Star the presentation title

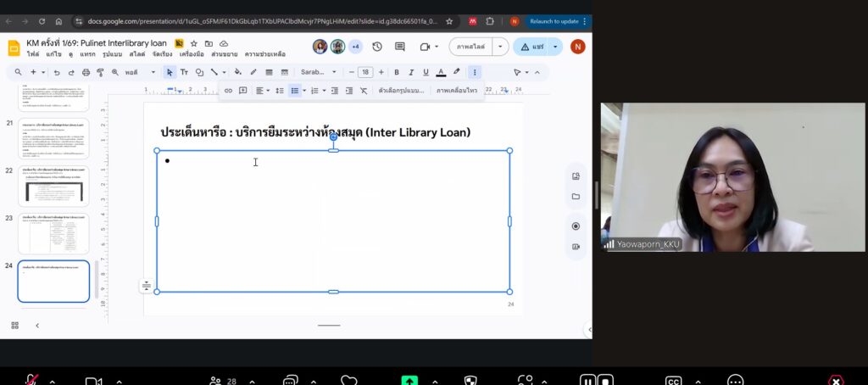click(194, 43)
